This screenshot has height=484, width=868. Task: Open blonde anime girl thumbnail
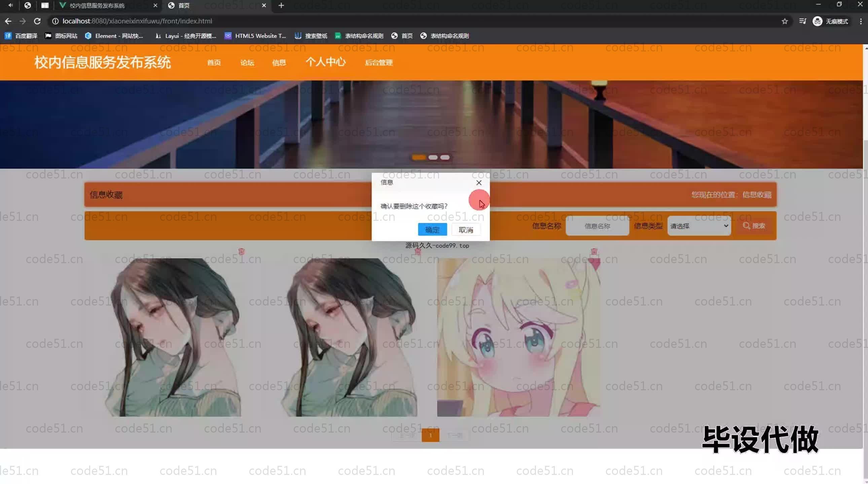click(x=518, y=337)
